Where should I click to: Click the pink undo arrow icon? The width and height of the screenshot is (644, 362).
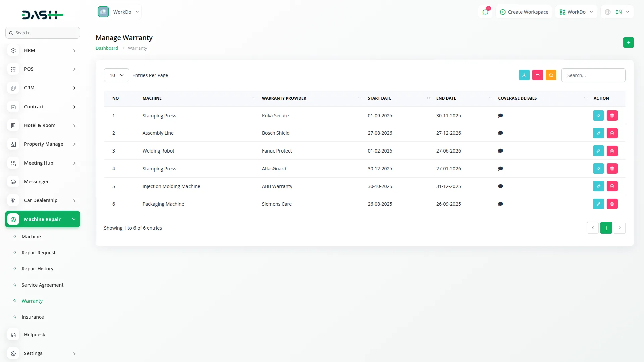[x=538, y=75]
